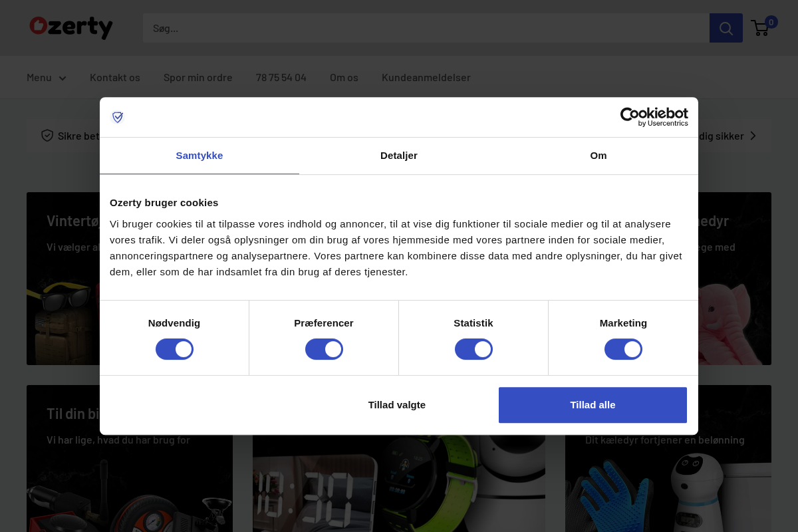Click the Tillad alle button
Image resolution: width=798 pixels, height=532 pixels.
tap(592, 404)
